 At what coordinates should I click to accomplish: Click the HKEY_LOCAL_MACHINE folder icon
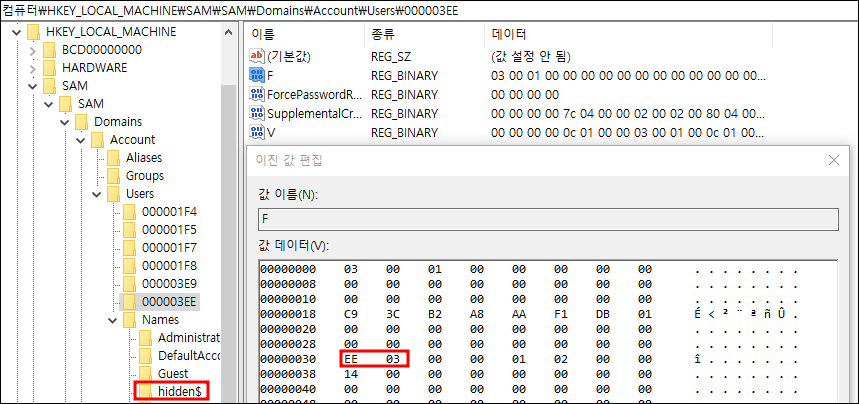point(36,31)
